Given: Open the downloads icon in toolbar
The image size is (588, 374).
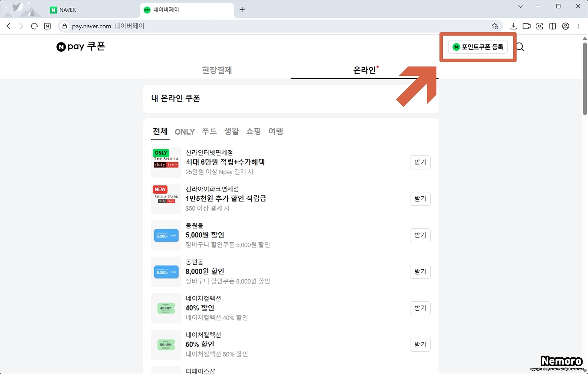Looking at the screenshot, I should click(x=513, y=26).
